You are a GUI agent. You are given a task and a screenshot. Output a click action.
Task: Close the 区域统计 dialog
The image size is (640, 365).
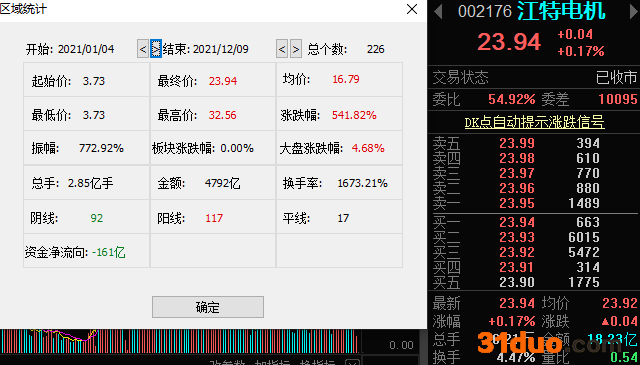pyautogui.click(x=412, y=9)
